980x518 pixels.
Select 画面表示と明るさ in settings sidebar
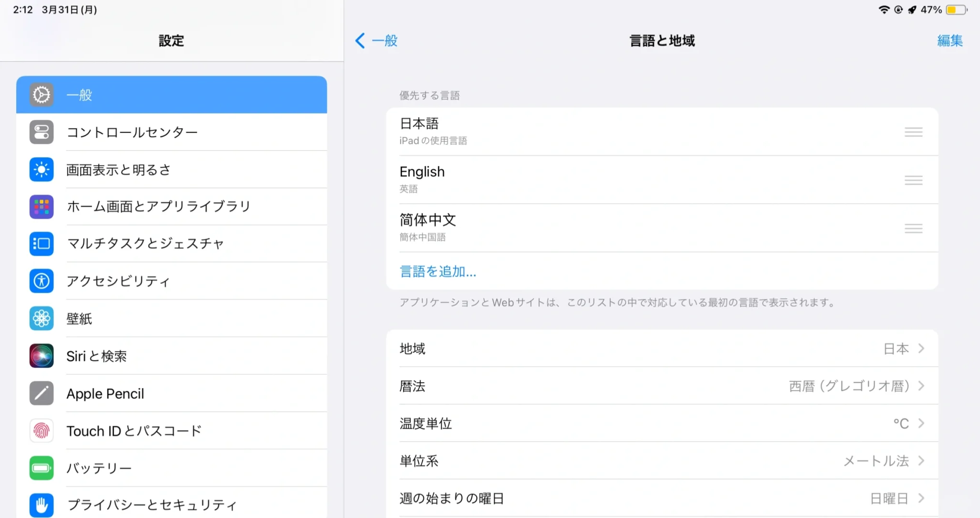coord(171,170)
